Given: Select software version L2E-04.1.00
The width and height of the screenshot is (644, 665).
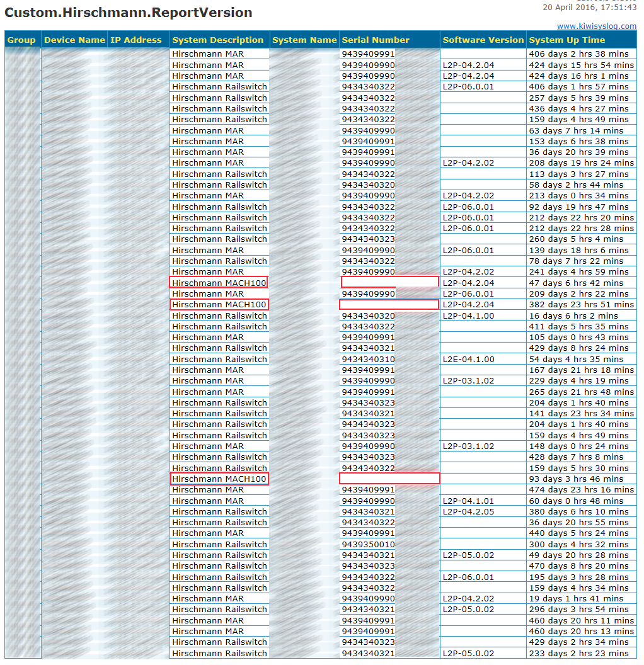Looking at the screenshot, I should pyautogui.click(x=468, y=359).
